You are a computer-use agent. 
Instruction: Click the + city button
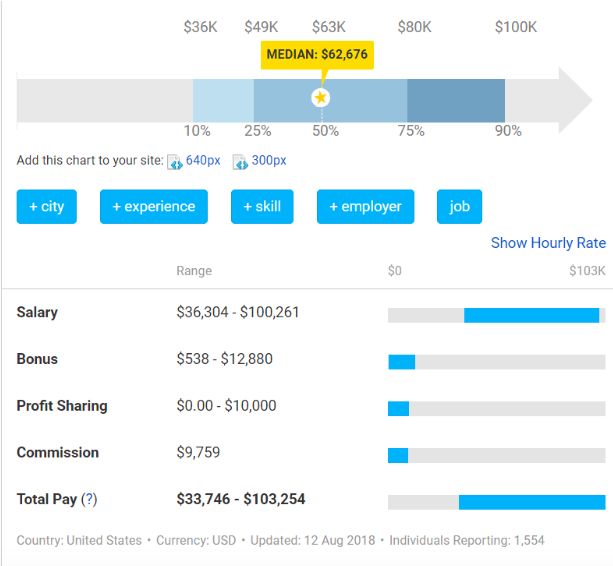[47, 206]
